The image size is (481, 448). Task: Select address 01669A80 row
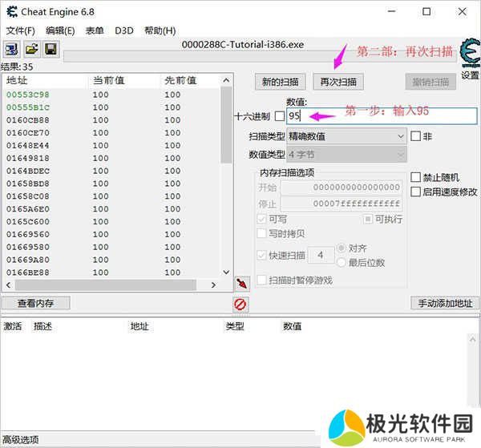111,260
